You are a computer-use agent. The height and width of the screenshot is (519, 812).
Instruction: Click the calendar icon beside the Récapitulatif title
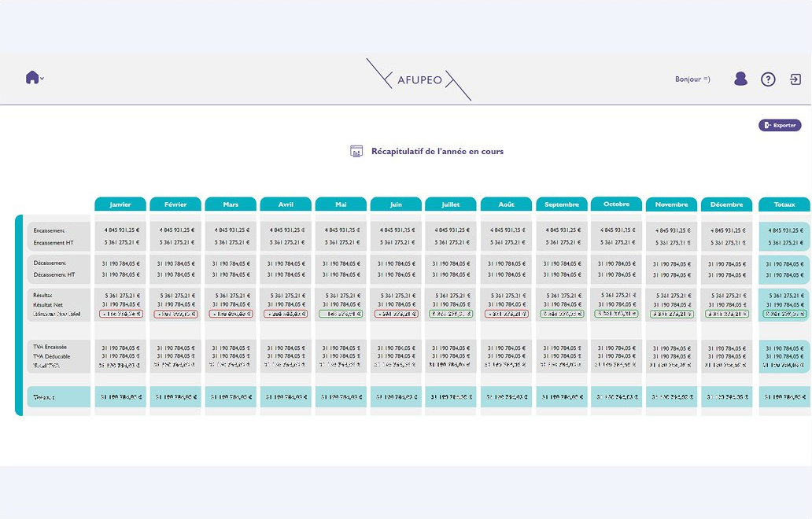[x=356, y=151]
